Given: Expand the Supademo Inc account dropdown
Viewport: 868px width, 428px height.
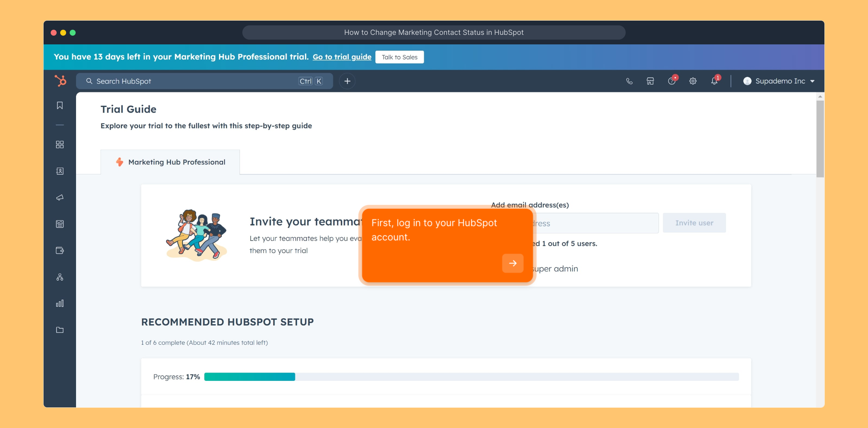Looking at the screenshot, I should coord(779,81).
